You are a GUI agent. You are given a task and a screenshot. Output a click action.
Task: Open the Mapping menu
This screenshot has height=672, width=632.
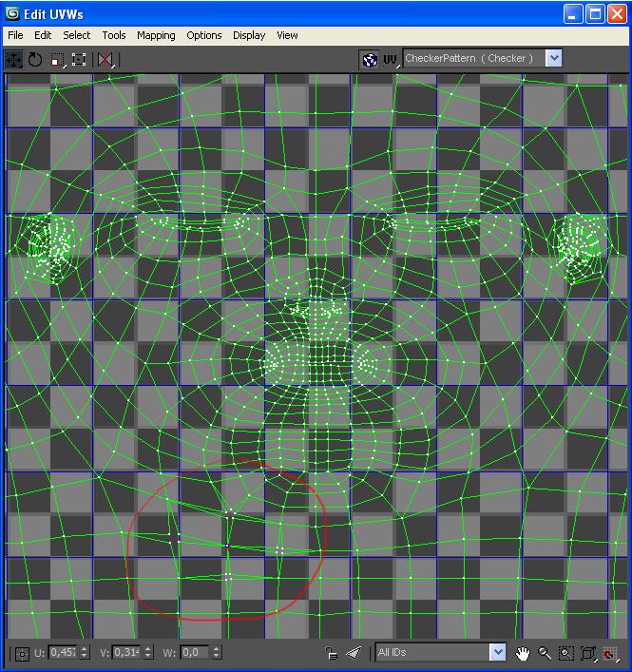156,35
